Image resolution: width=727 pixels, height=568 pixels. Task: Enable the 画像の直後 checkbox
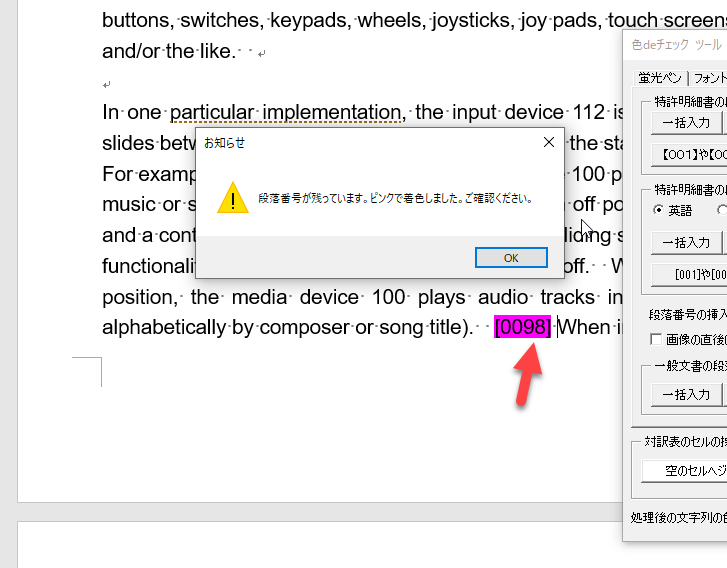(x=657, y=340)
